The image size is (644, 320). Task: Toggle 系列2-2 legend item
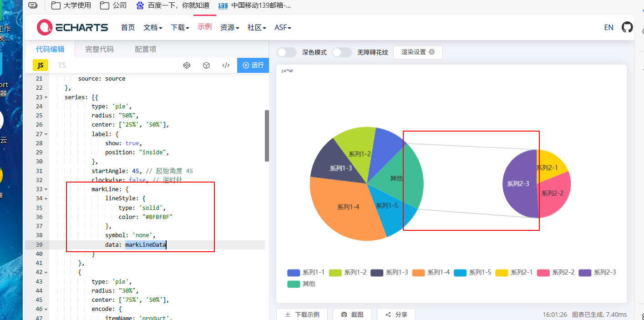tap(556, 272)
